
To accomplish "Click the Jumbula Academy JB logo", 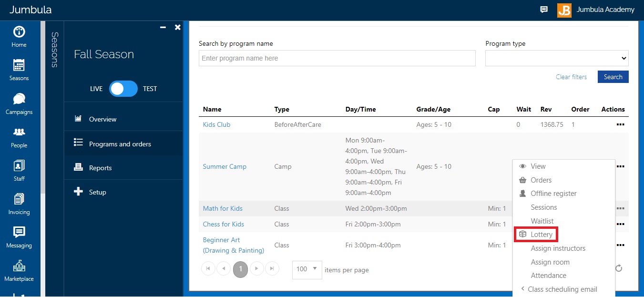I will point(564,10).
